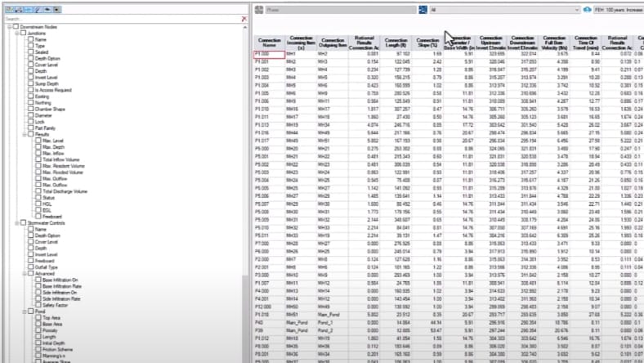644x363 pixels.
Task: Select the P5.000 connection row
Action: point(449,149)
